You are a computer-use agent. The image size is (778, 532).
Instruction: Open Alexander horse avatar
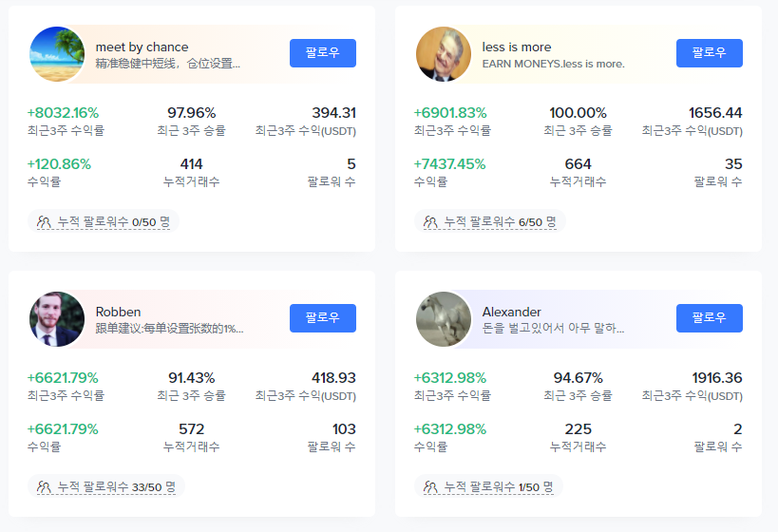pyautogui.click(x=444, y=319)
